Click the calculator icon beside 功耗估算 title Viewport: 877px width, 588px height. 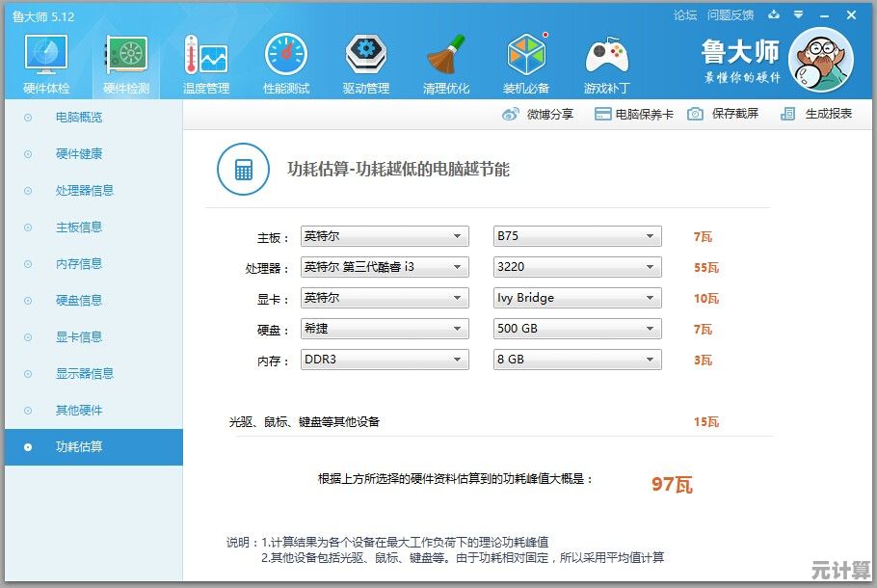(x=242, y=168)
